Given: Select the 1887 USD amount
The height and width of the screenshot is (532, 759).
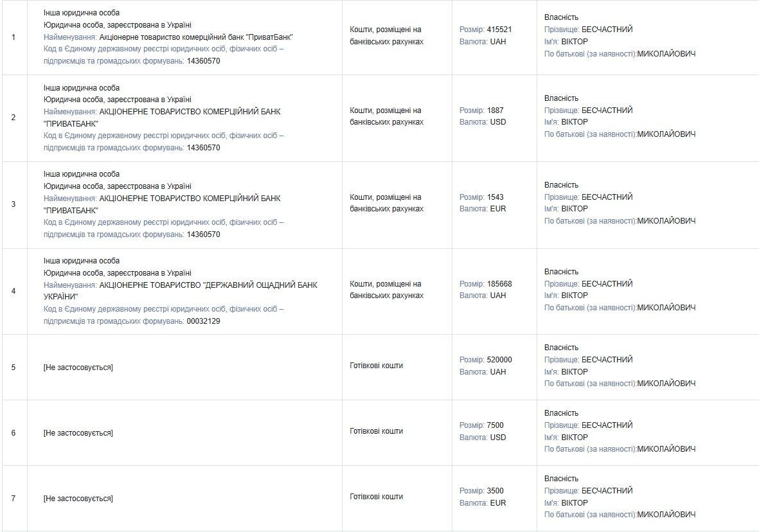Looking at the screenshot, I should [495, 111].
